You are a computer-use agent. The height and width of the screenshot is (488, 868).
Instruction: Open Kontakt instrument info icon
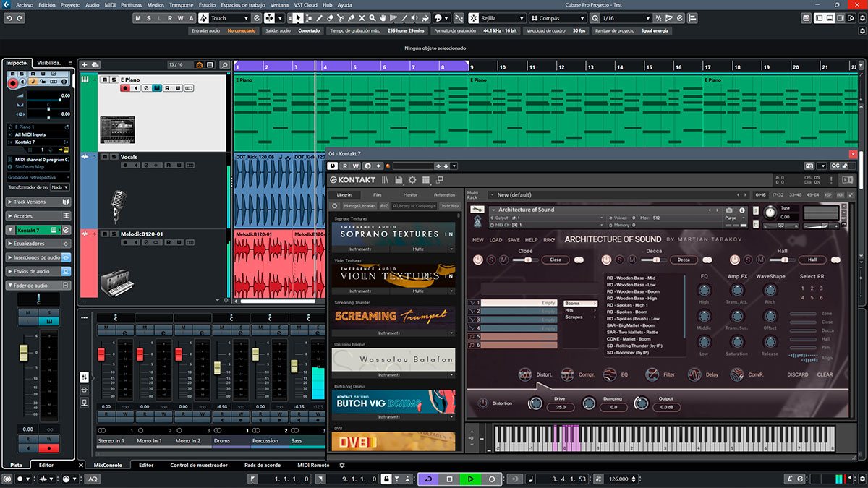click(x=741, y=210)
